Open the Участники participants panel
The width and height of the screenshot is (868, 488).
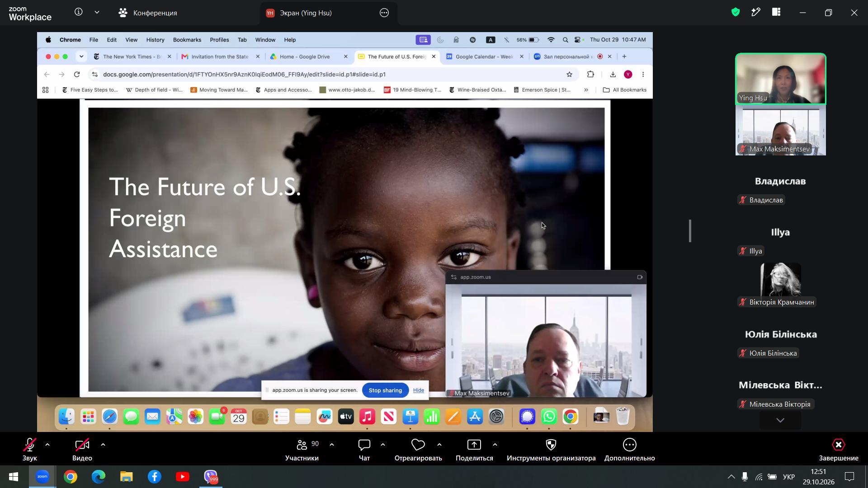pyautogui.click(x=302, y=450)
